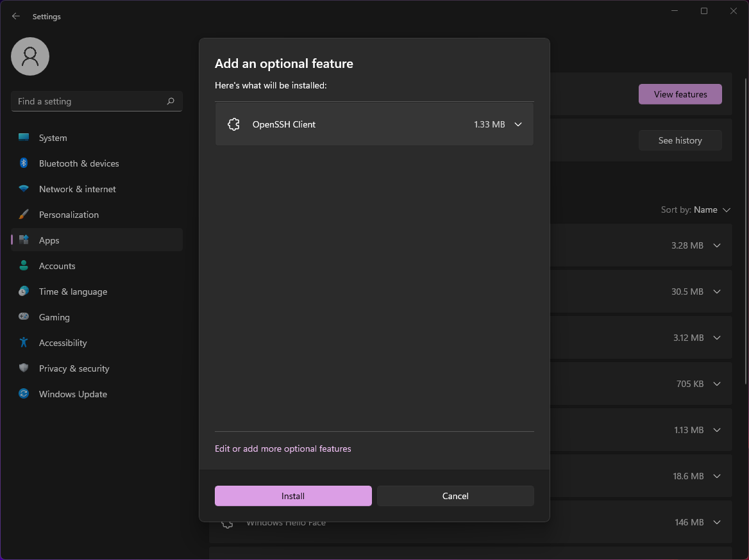Click the 1.33 MB size text
Viewport: 749px width, 560px height.
[489, 124]
